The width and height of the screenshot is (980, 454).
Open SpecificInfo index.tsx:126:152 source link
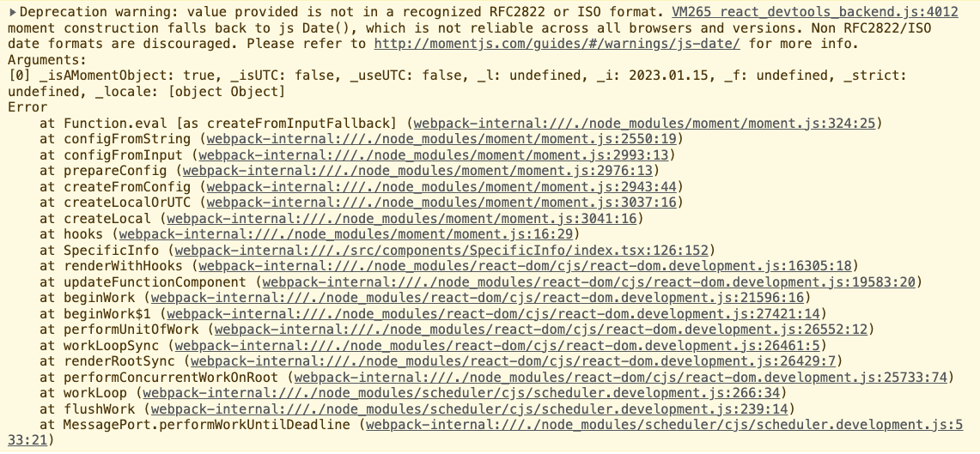(441, 251)
